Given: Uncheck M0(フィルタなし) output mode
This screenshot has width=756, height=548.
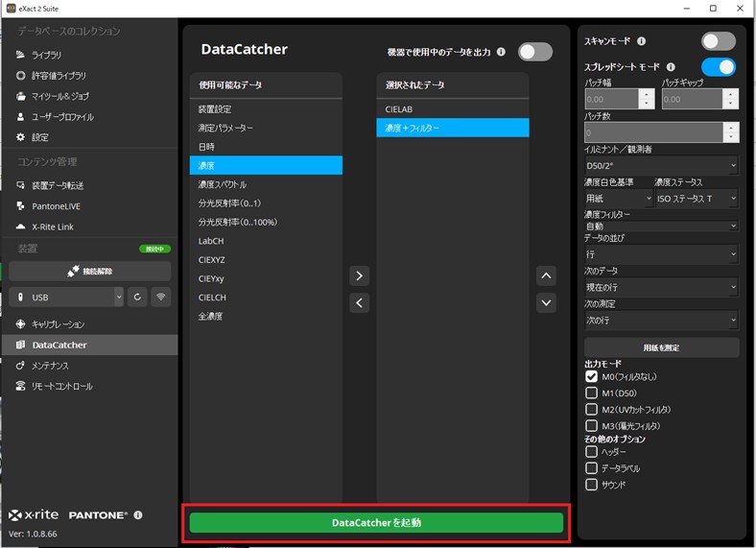Looking at the screenshot, I should pos(591,376).
